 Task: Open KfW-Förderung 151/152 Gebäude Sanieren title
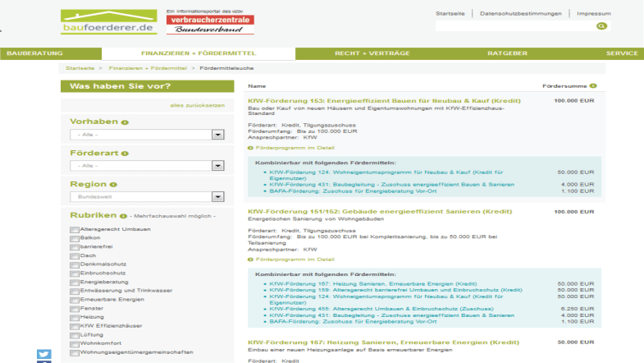pyautogui.click(x=380, y=212)
